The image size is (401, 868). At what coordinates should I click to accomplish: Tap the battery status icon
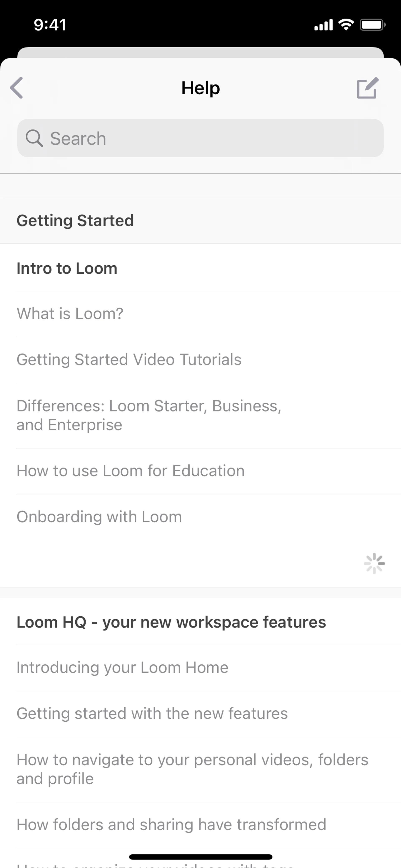tap(372, 25)
